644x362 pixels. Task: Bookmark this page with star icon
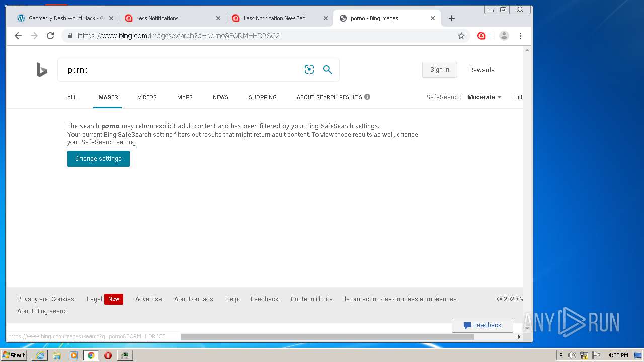click(461, 36)
